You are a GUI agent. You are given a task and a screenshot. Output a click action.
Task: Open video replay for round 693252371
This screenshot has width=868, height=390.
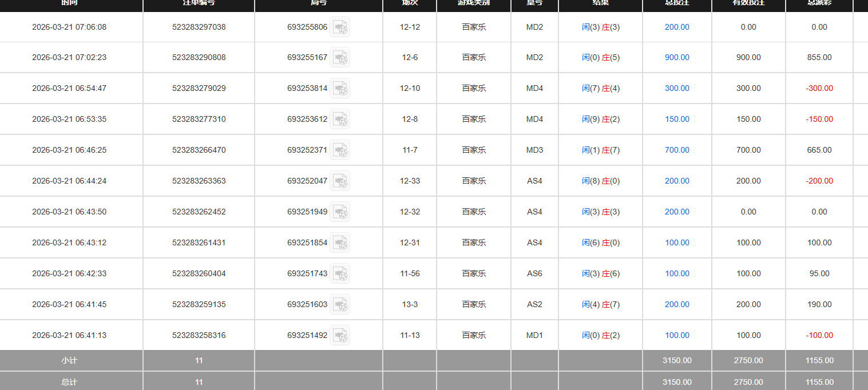[340, 150]
